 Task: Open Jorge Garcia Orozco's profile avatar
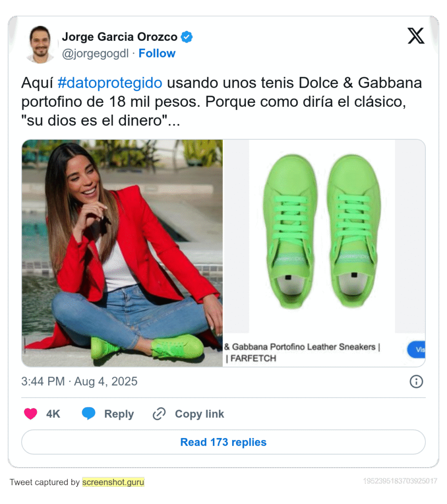(x=40, y=45)
